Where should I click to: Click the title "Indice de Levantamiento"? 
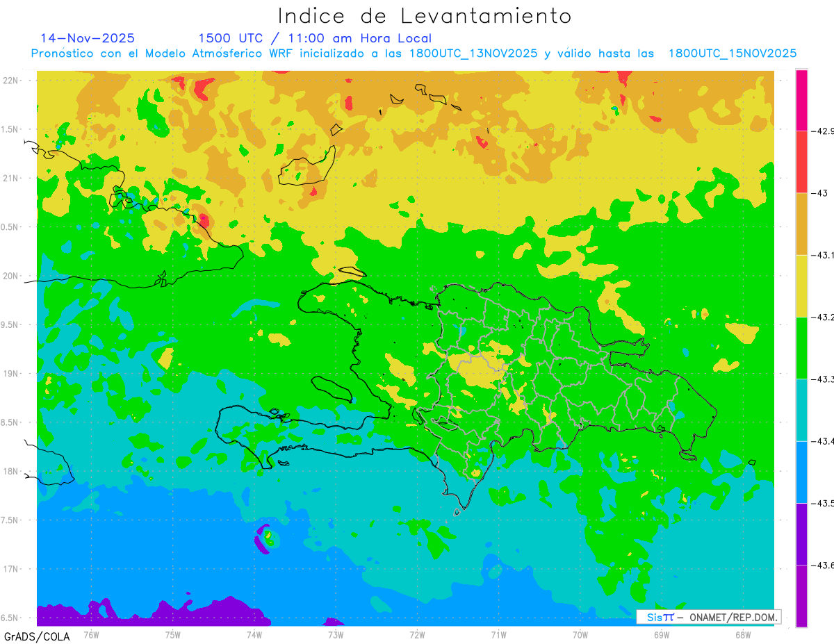coord(424,16)
